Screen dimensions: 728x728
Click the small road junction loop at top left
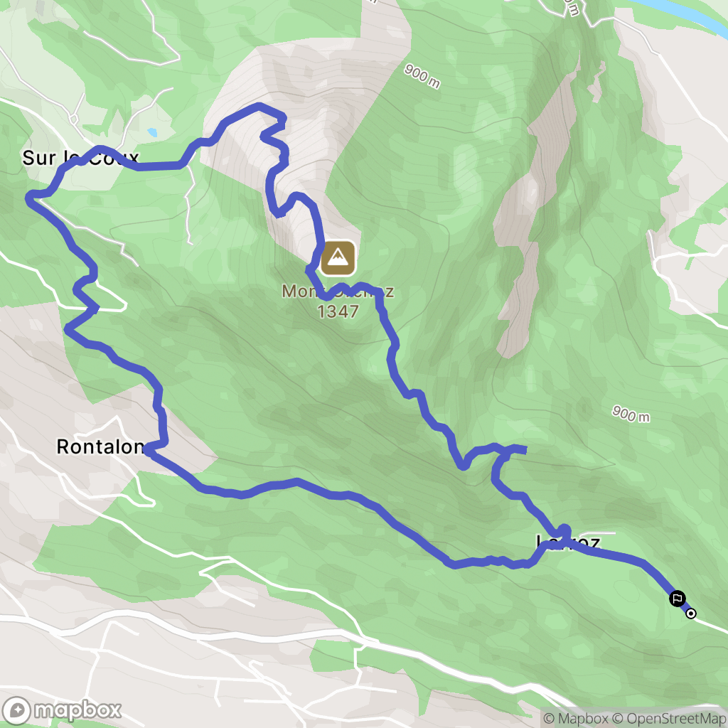pos(73,119)
